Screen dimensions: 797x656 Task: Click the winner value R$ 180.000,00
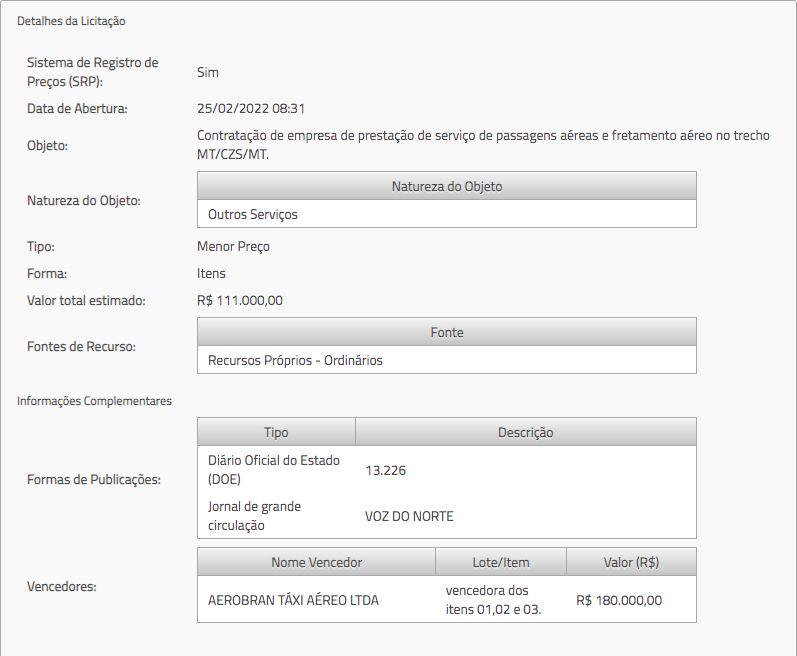[x=619, y=601]
